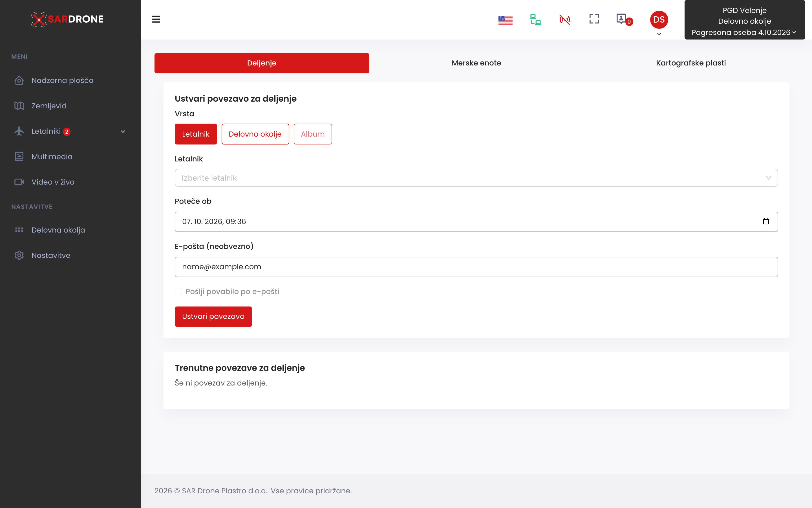Screen dimensions: 812x508
Task: Click the text 'Še ni povezav za deljenje.'
Action: (221, 383)
